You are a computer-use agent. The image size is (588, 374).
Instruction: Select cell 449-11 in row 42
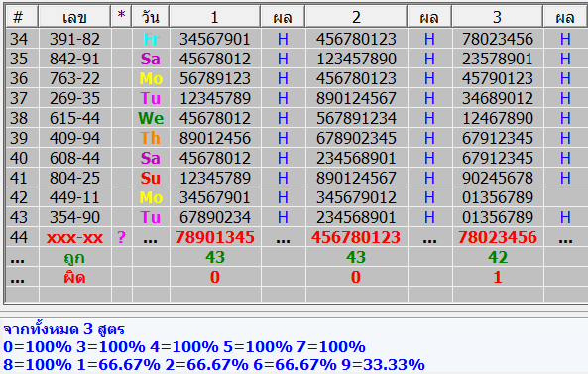pos(74,197)
